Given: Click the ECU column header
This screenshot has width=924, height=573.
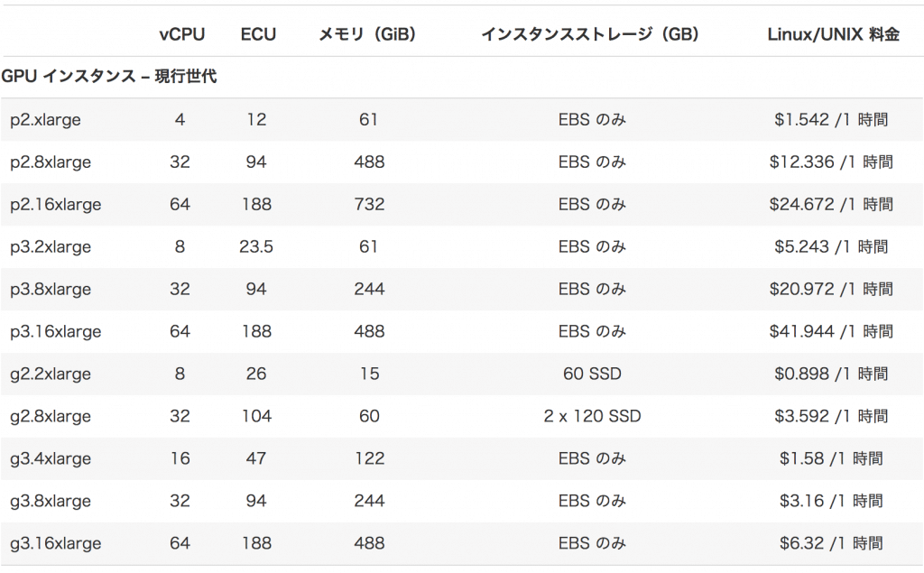Looking at the screenshot, I should [258, 34].
